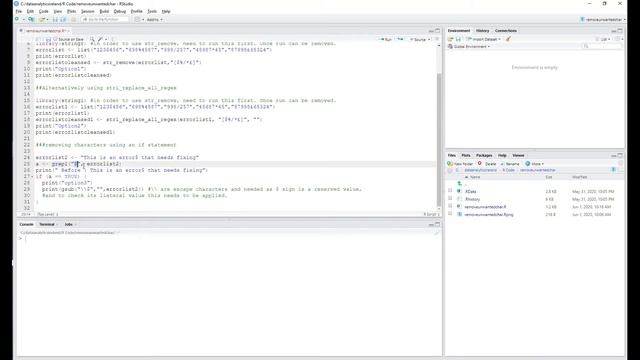Collapse the if block at line 27
The image size is (640, 360).
coord(32,177)
